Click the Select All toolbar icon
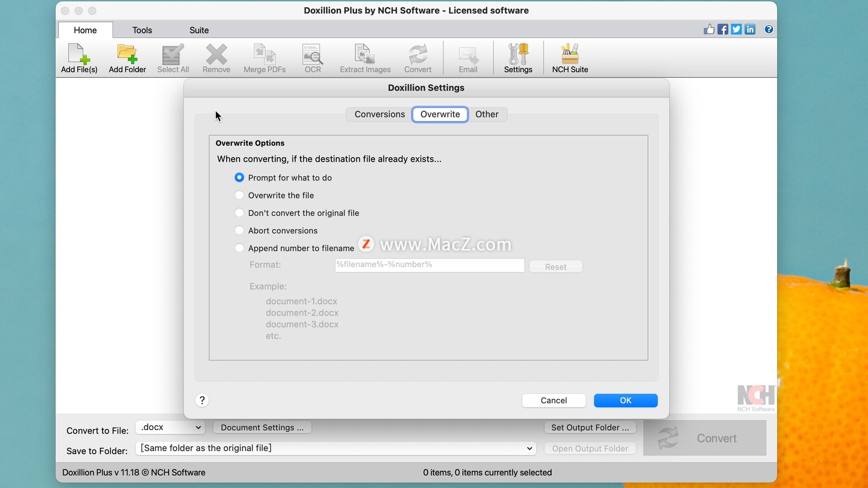This screenshot has height=488, width=868. pos(173,58)
